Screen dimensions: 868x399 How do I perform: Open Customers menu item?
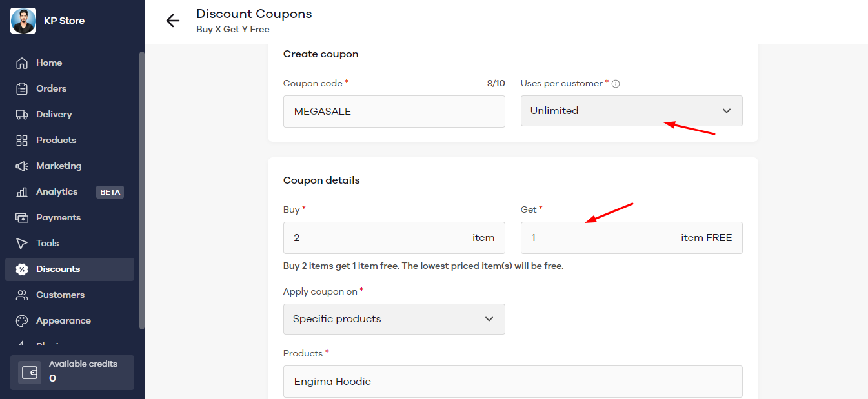click(60, 295)
